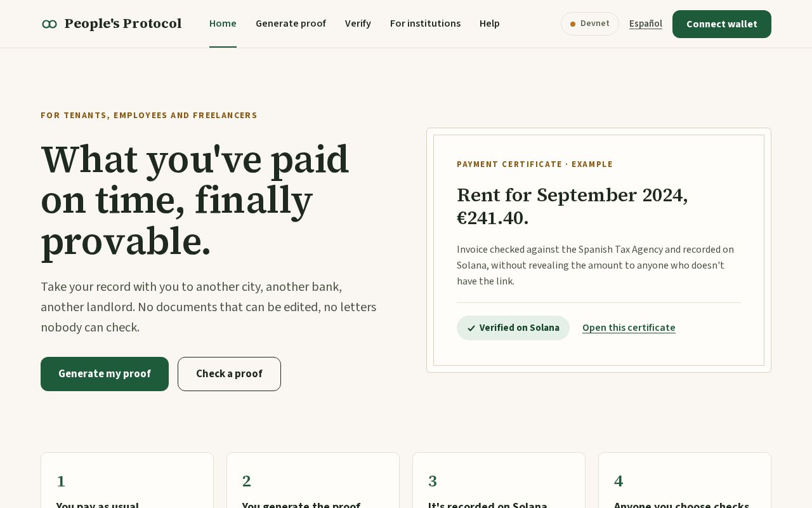
Task: Select step 1 You pay as usual card
Action: tap(127, 480)
